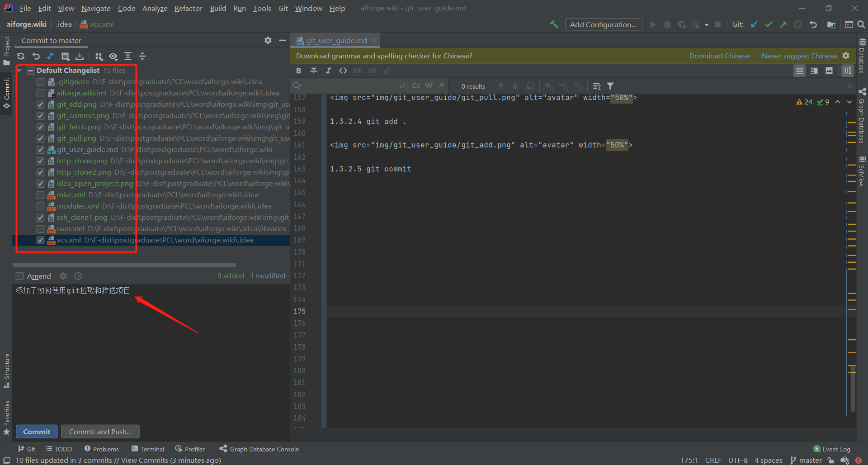The image size is (868, 465).
Task: Collapse the Default Changelist tree node
Action: (x=19, y=71)
